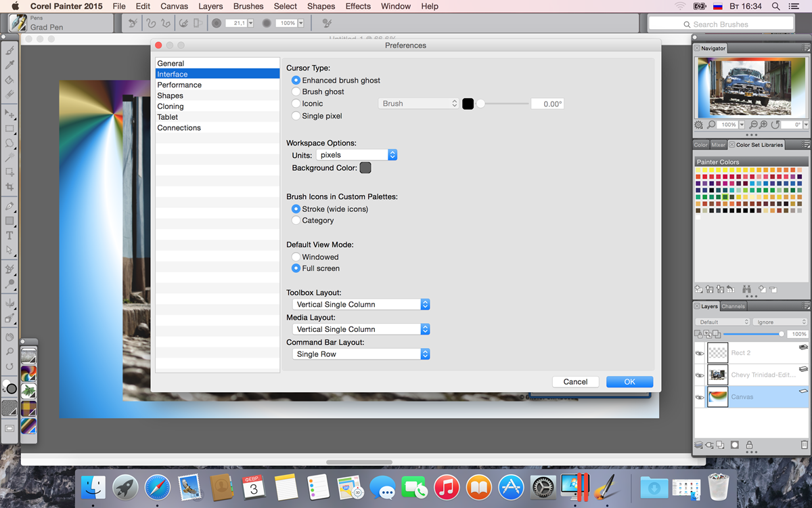Click the Navigator zoom out icon
Image resolution: width=812 pixels, height=508 pixels.
point(754,125)
